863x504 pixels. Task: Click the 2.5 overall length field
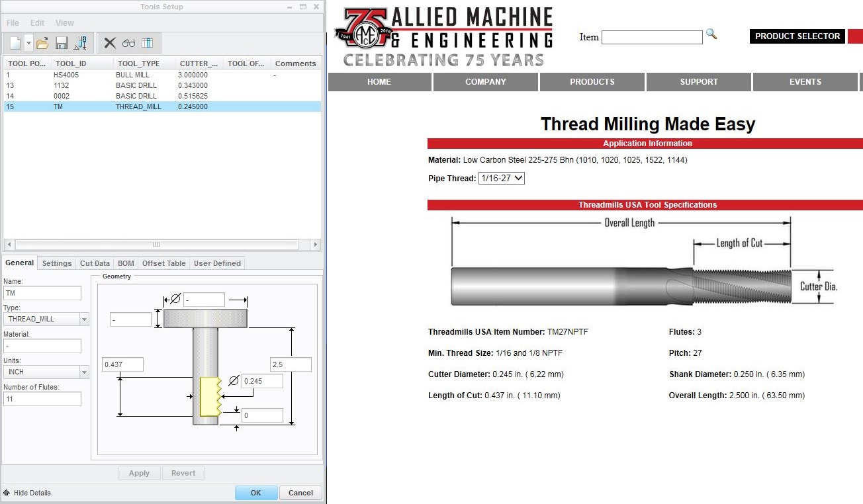(x=291, y=364)
